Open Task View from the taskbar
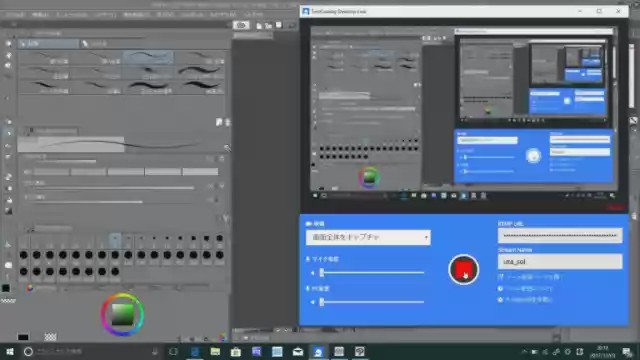The height and width of the screenshot is (360, 640). [173, 351]
